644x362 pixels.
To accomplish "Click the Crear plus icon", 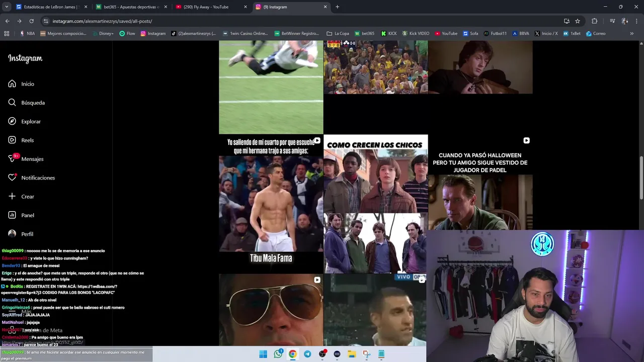I will point(12,197).
